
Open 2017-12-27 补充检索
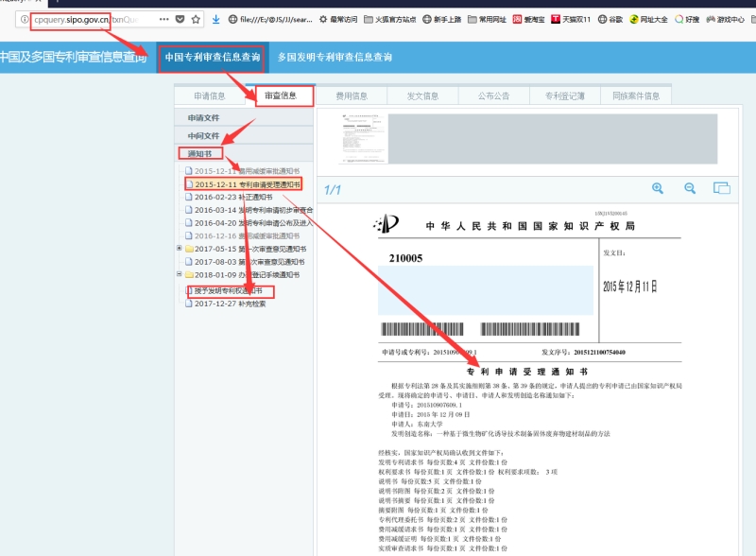pyautogui.click(x=226, y=304)
